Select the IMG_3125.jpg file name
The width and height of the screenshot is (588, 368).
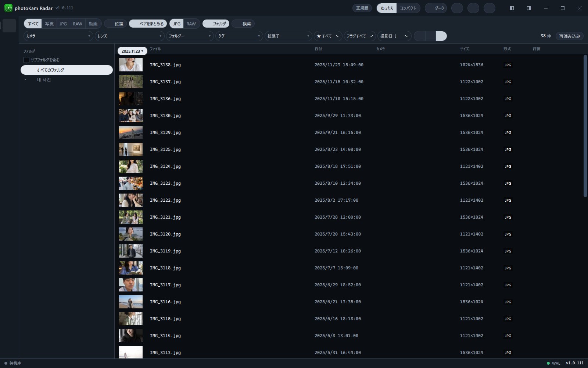(165, 149)
